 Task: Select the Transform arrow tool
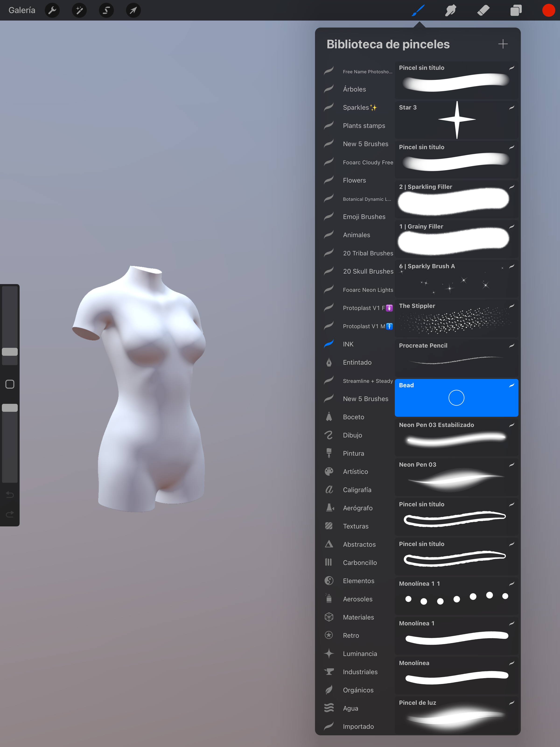(x=133, y=10)
